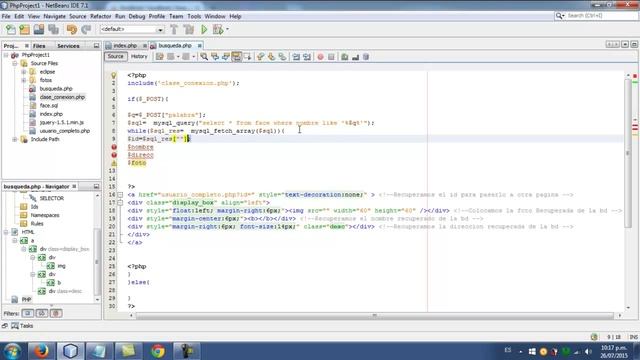Screen dimensions: 640x360
Task: Click the Shift Line Right icon
Action: click(307, 57)
